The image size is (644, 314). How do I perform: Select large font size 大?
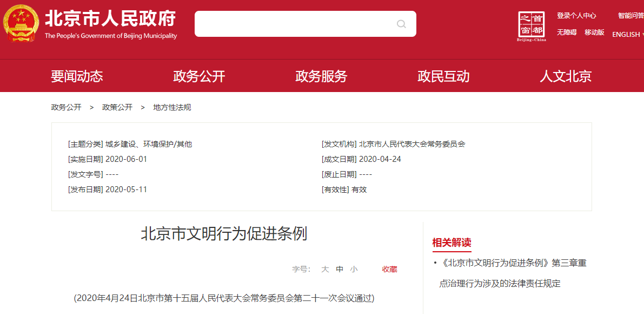pos(325,269)
